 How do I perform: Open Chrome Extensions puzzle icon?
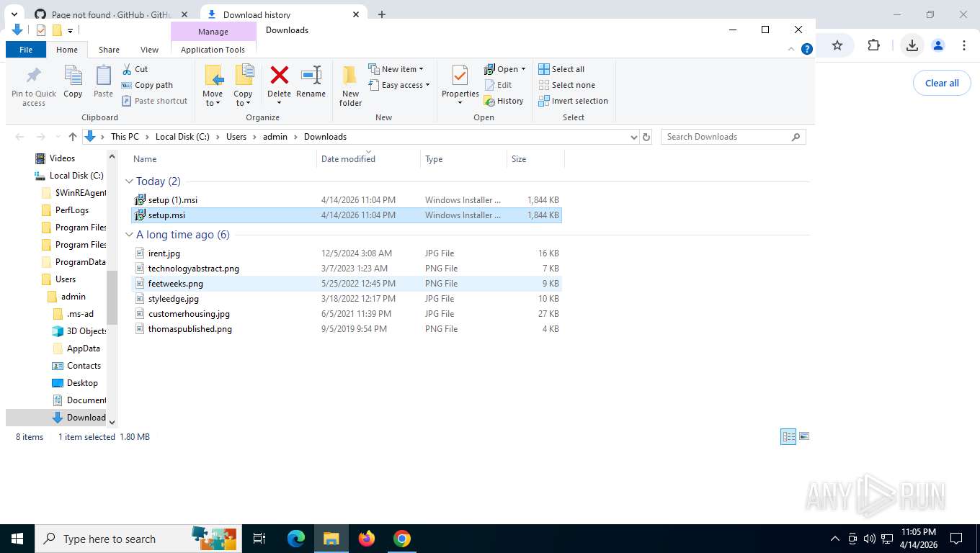pos(873,45)
